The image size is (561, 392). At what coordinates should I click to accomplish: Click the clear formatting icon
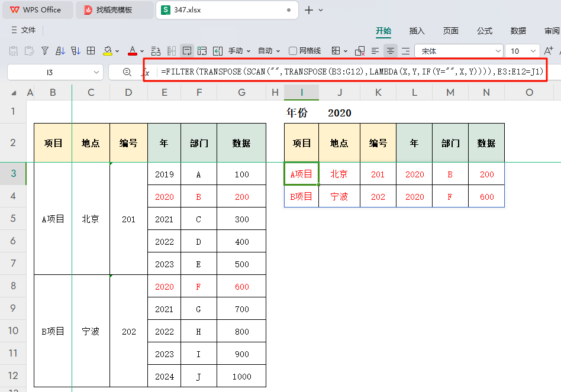[360, 51]
